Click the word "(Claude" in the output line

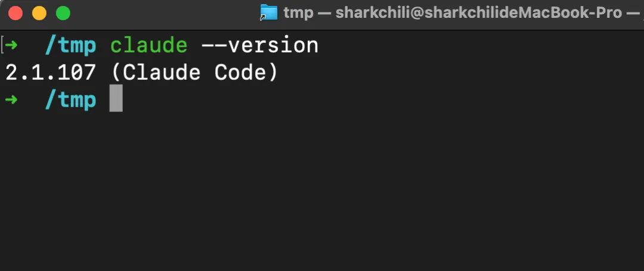click(156, 73)
